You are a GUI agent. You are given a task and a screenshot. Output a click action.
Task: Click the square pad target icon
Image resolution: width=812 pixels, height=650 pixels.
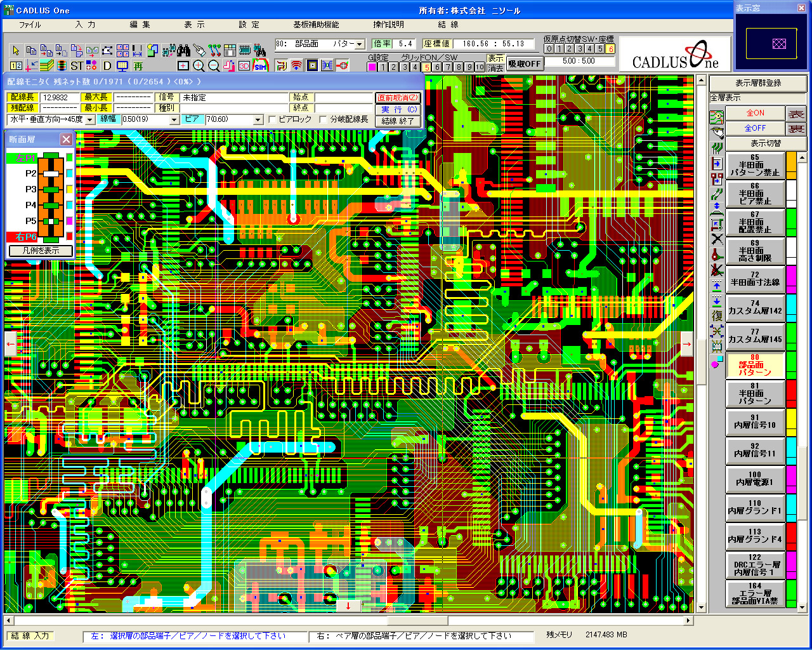coord(312,66)
